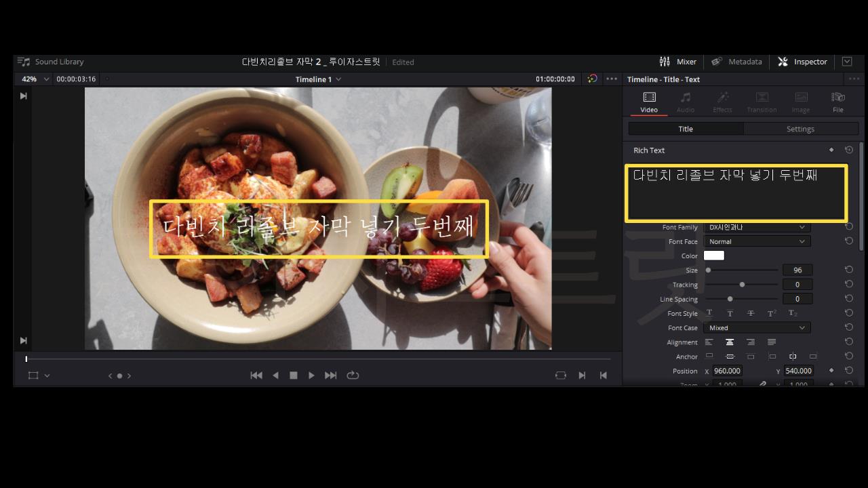Expand the panel arrow beside Inspector
868x488 pixels.
tap(847, 62)
